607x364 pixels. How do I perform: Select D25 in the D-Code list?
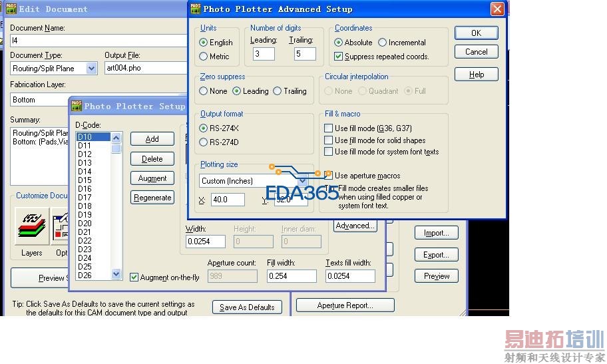93,266
